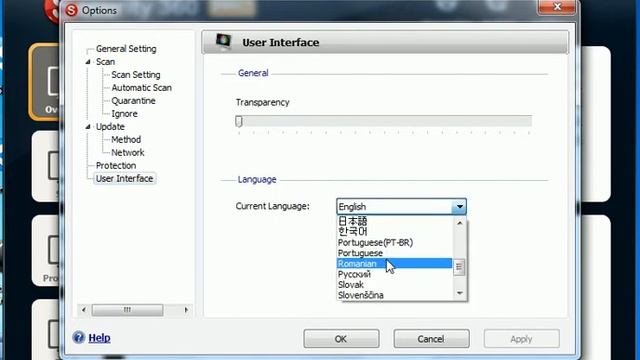Click the Current Language combo box showing English

[401, 207]
